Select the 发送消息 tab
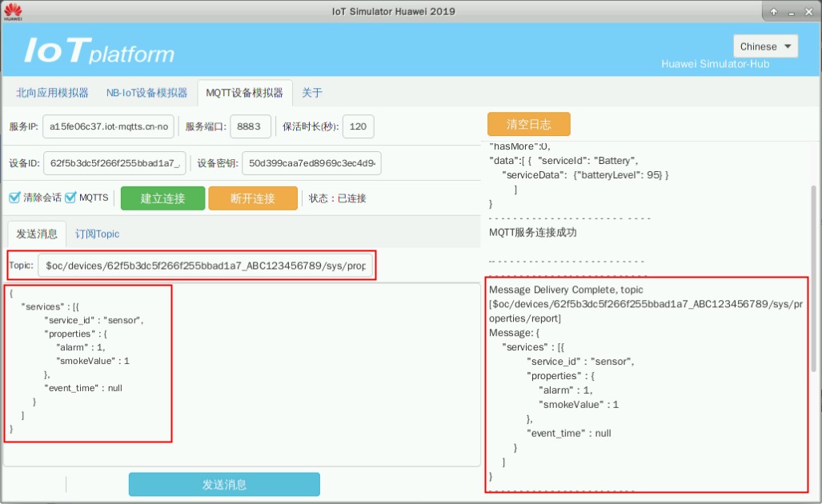 pos(37,234)
